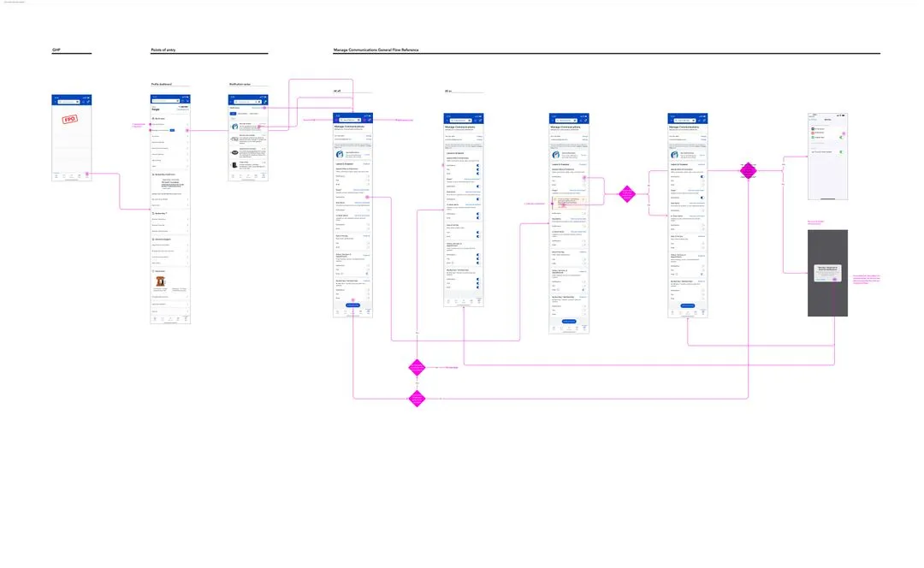Select diamond between orange-banner screen and next screen
The image size is (924, 568).
click(x=627, y=194)
